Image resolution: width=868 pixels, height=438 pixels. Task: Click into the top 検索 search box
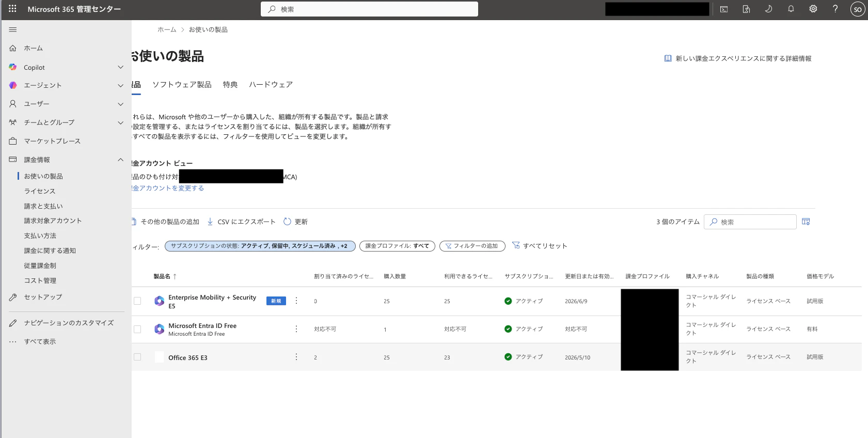[369, 9]
